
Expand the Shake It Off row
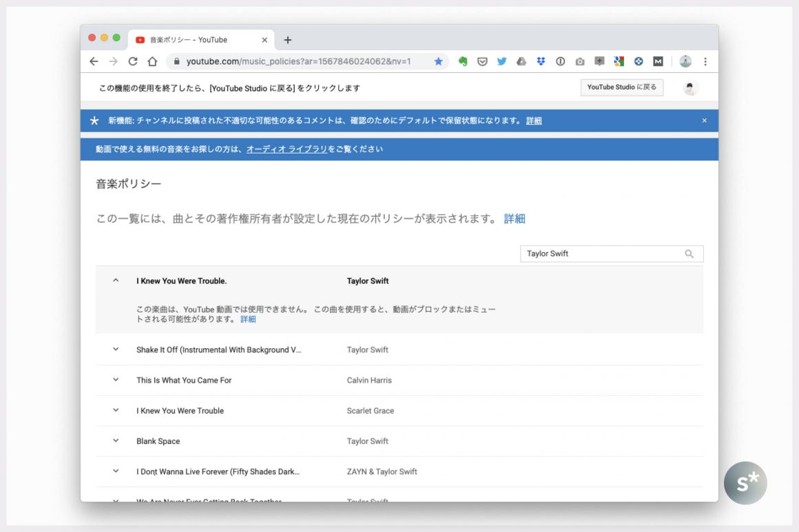116,350
